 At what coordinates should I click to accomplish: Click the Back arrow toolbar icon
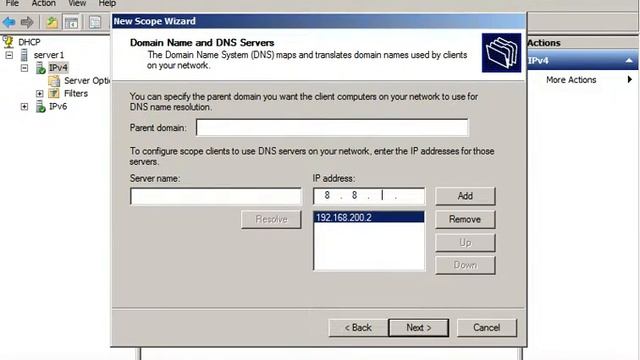pos(9,22)
